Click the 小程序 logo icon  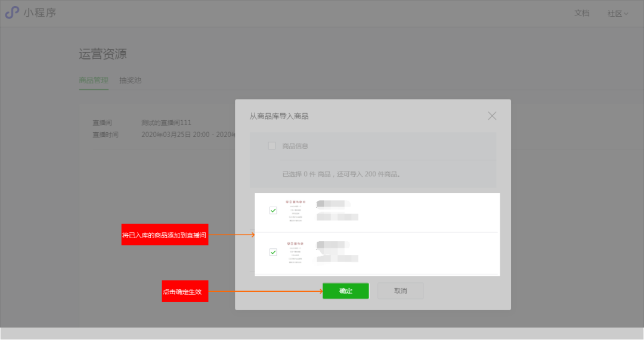tap(12, 13)
